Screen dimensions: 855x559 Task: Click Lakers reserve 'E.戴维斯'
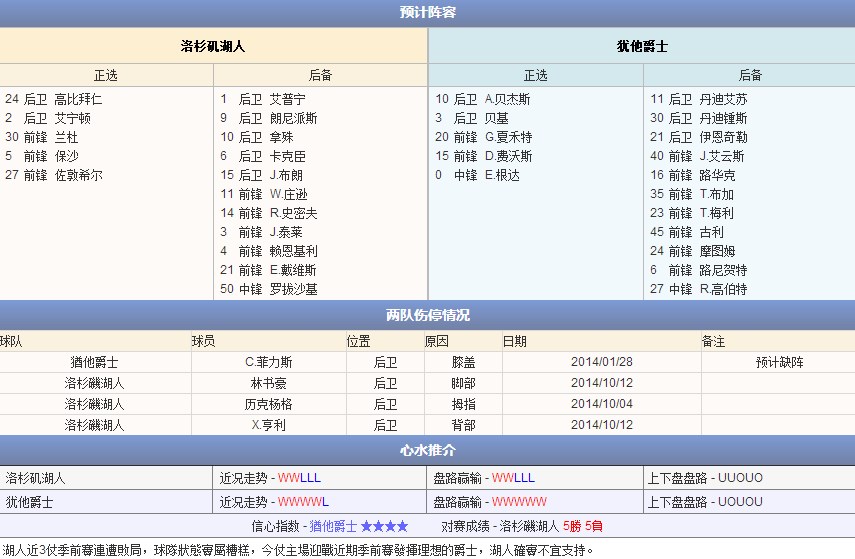[x=293, y=270]
